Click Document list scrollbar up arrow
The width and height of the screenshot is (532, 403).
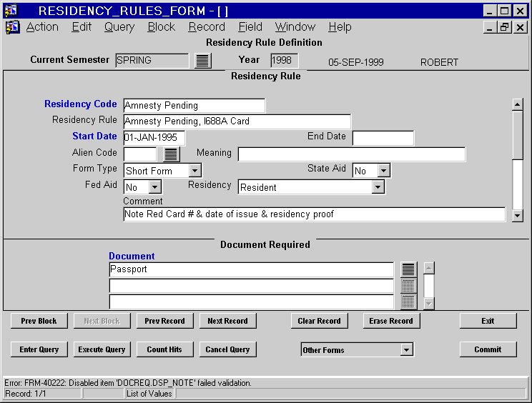429,268
